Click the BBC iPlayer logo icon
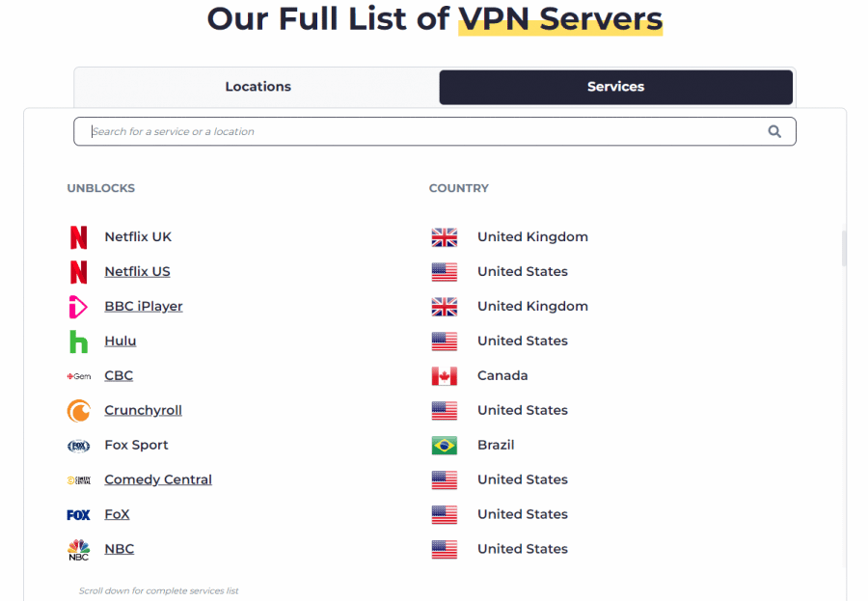 [78, 307]
